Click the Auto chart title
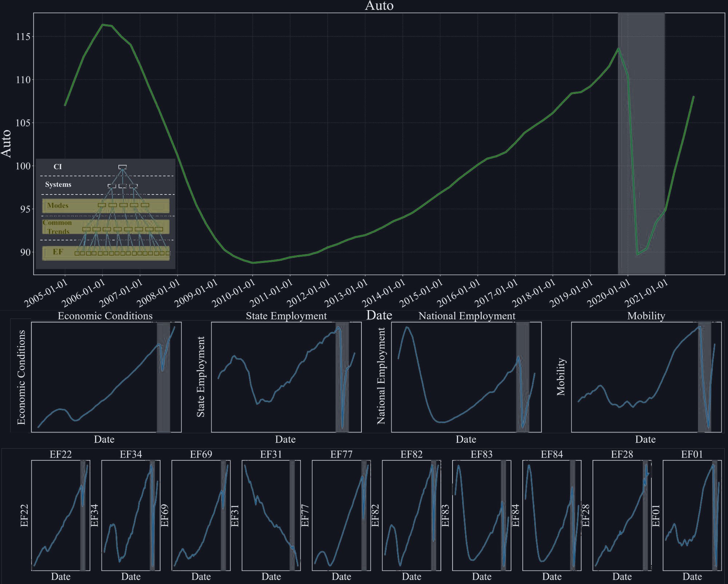Screen dimensions: 728x584 (x=379, y=5)
